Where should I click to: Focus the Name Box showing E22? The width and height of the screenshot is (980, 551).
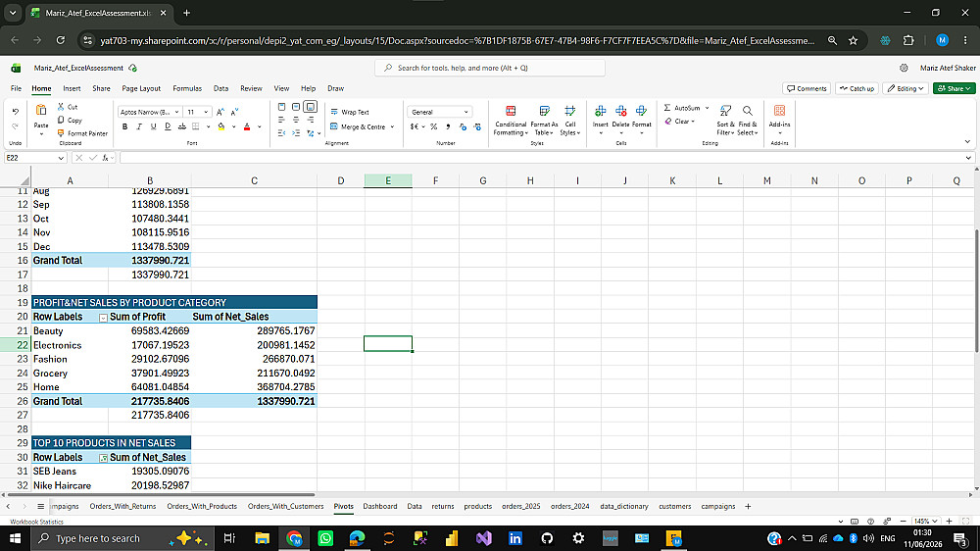click(35, 158)
